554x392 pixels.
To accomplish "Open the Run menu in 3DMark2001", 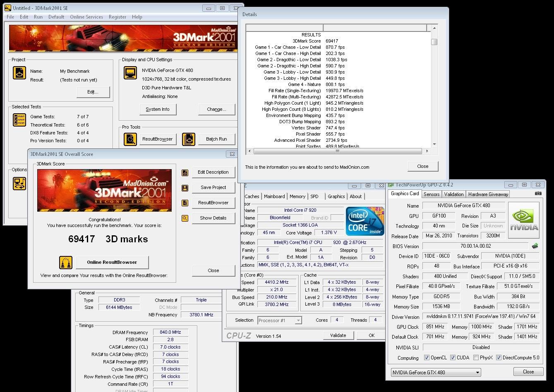I will tap(38, 17).
